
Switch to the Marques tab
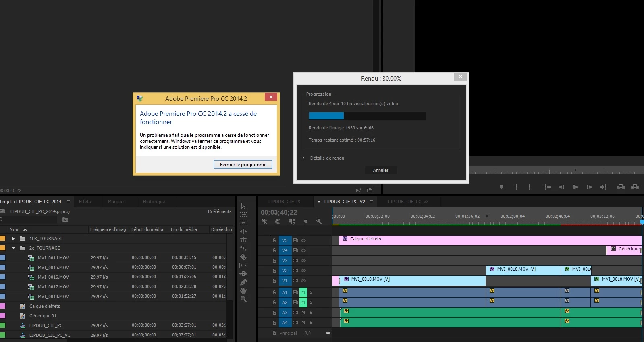click(117, 202)
